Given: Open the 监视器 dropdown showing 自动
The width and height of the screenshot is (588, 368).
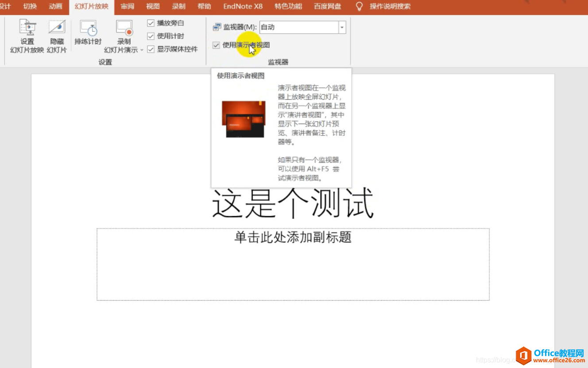Looking at the screenshot, I should [342, 27].
